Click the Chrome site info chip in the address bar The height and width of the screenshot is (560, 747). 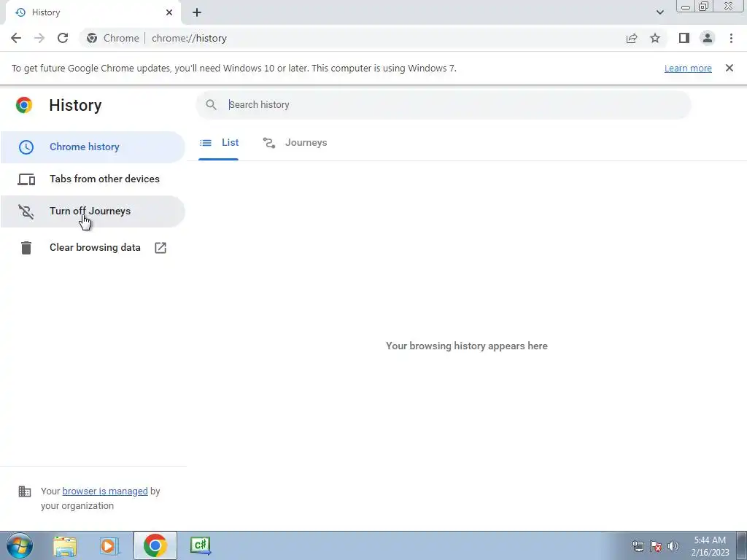(x=113, y=38)
